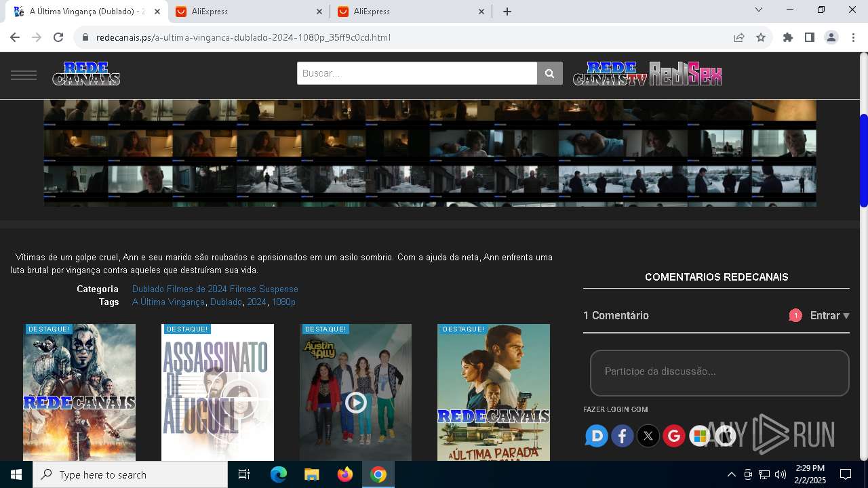Open the 2024 tag link
The width and height of the screenshot is (868, 488).
[x=256, y=302]
